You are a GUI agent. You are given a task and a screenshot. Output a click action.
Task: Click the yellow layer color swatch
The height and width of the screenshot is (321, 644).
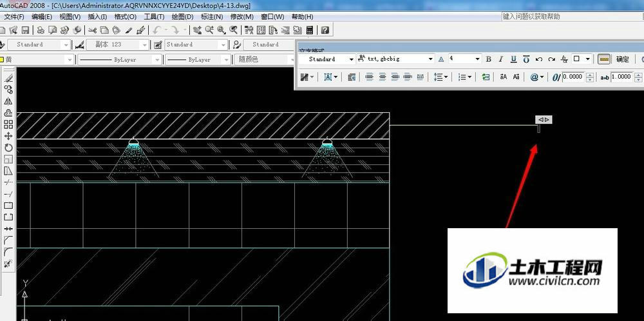pyautogui.click(x=2, y=59)
